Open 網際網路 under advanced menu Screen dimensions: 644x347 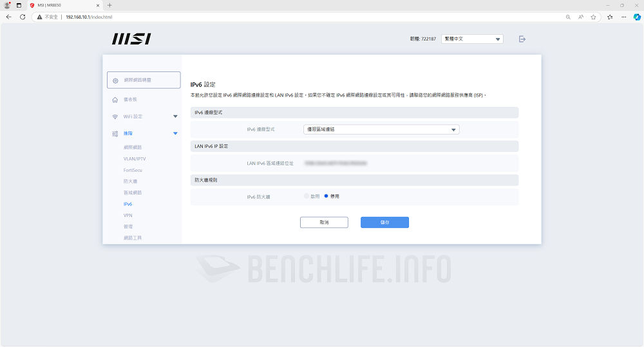pos(133,147)
